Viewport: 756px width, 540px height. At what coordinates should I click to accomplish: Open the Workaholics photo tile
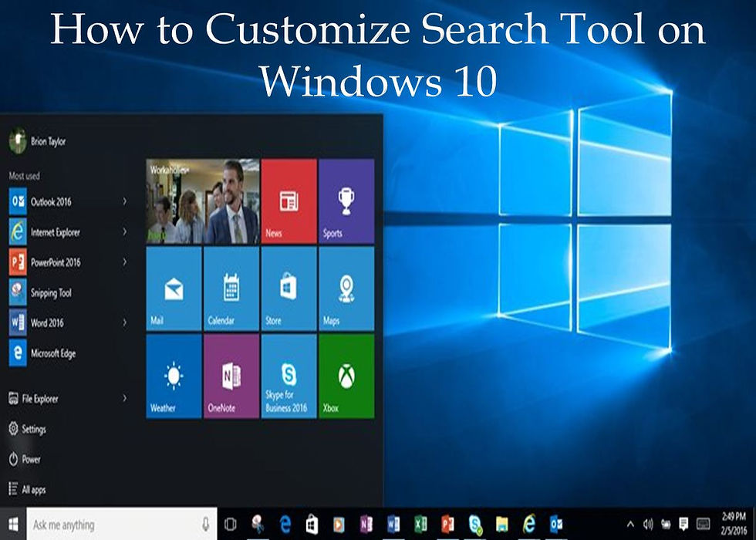pyautogui.click(x=203, y=201)
